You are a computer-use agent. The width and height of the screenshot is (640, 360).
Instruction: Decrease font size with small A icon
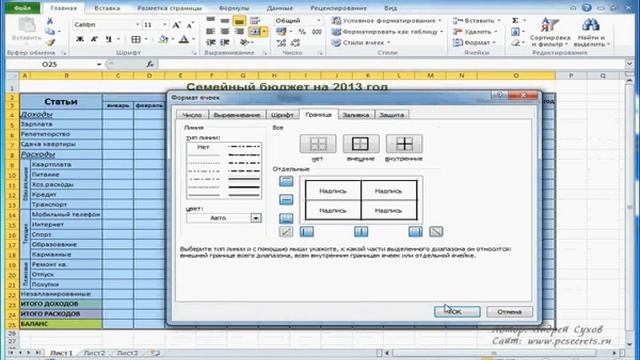(190, 25)
